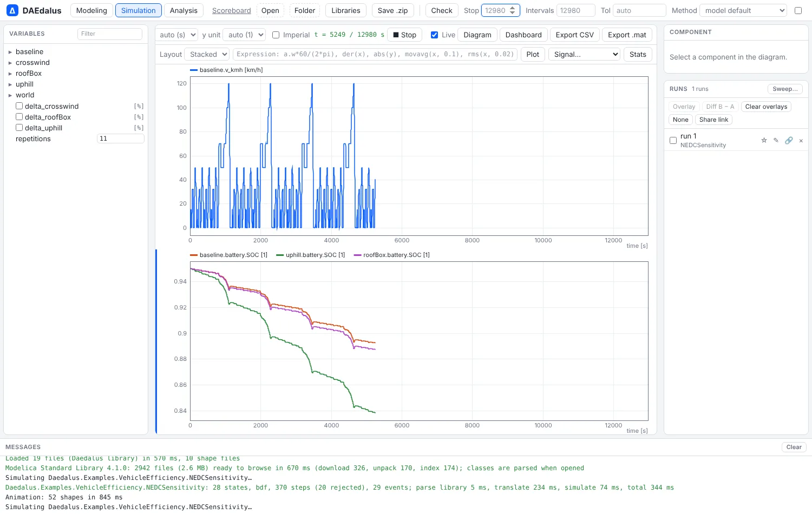This screenshot has width=812, height=514.
Task: Click the DAEdalus logo icon
Action: (12, 10)
